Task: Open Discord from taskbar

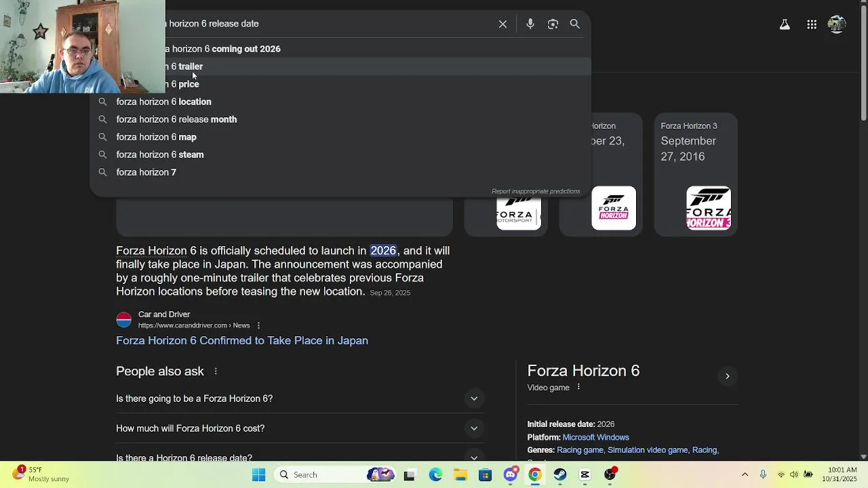Action: [511, 474]
